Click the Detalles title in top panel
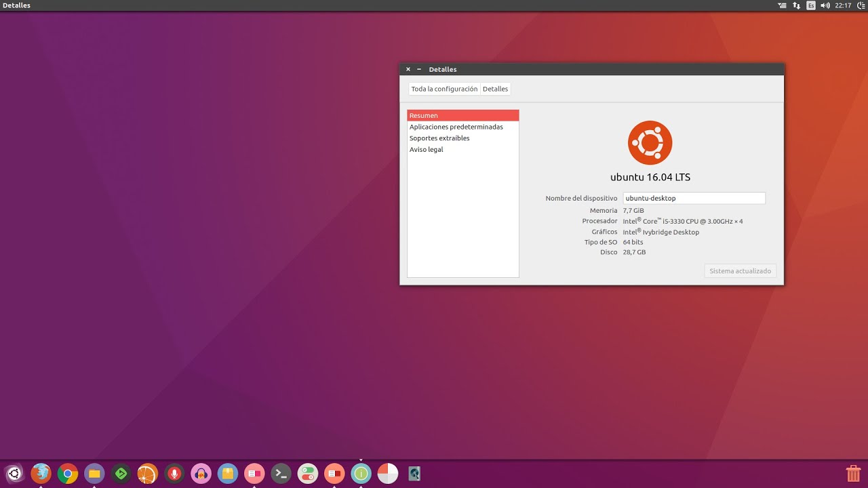This screenshot has width=868, height=488. click(x=16, y=5)
